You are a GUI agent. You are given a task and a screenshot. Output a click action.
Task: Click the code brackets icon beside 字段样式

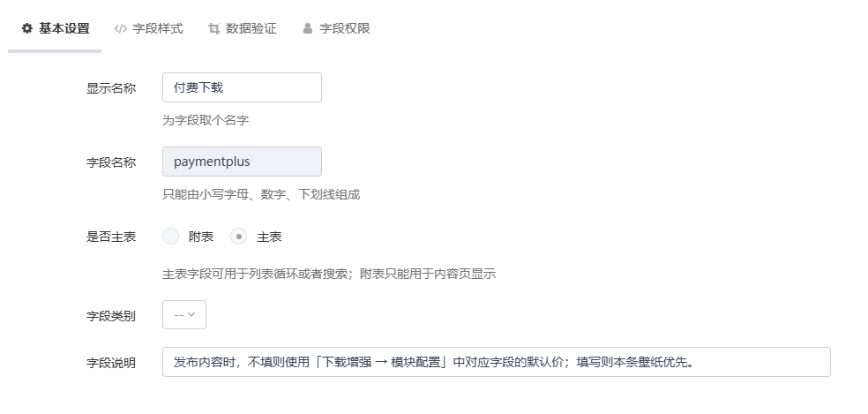point(121,28)
